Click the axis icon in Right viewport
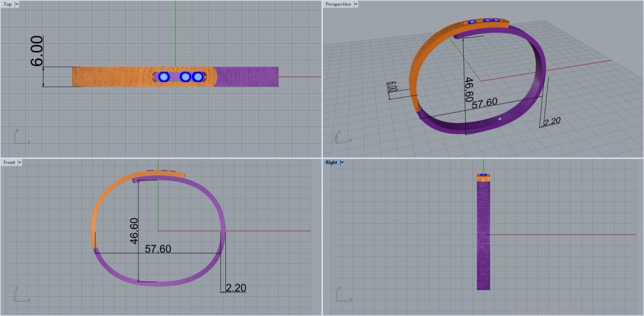The width and height of the screenshot is (644, 316). pos(343,295)
